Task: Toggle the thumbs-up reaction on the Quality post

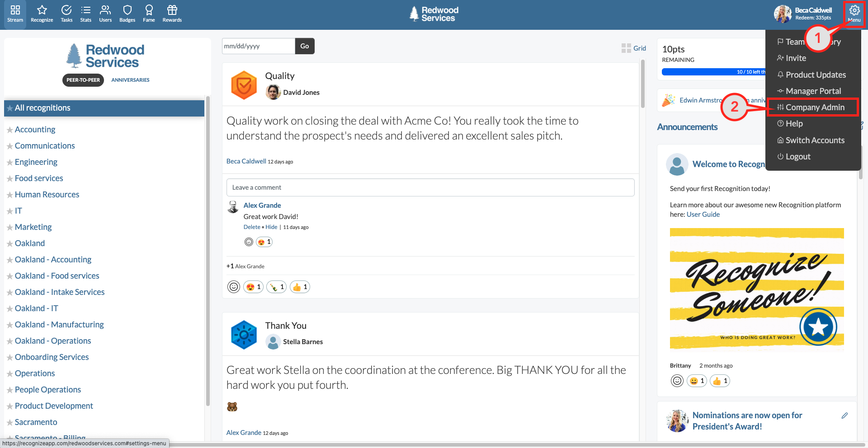Action: pyautogui.click(x=299, y=286)
